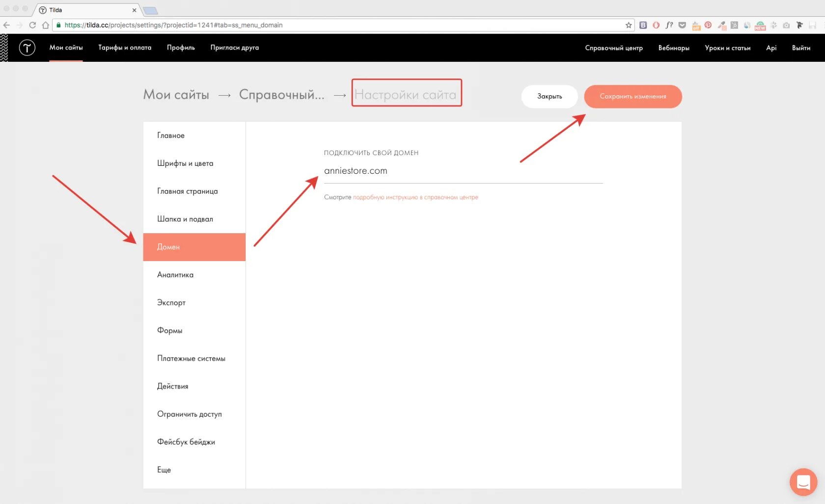Click Выйти to log out
The width and height of the screenshot is (825, 504).
tap(801, 48)
